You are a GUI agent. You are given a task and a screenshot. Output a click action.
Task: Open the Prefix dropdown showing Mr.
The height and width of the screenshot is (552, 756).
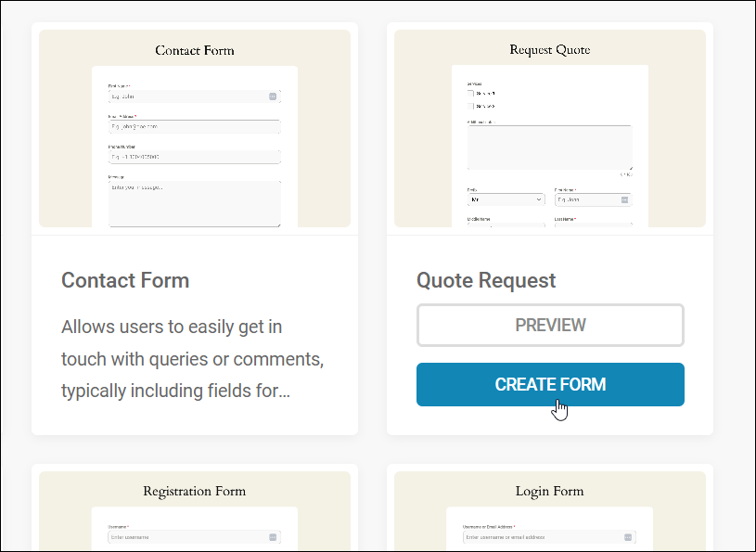pyautogui.click(x=505, y=199)
